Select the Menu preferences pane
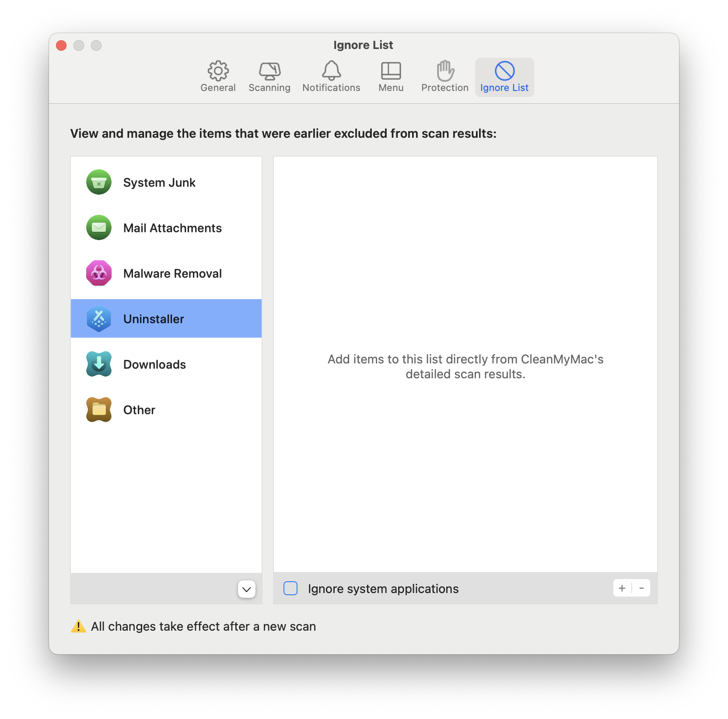The width and height of the screenshot is (728, 719). pyautogui.click(x=391, y=77)
